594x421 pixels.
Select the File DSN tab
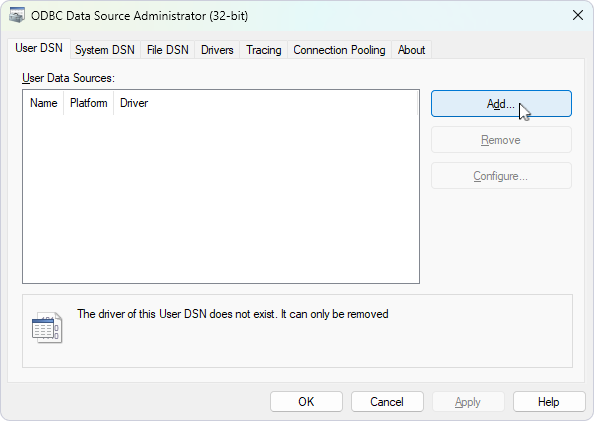[x=167, y=50]
